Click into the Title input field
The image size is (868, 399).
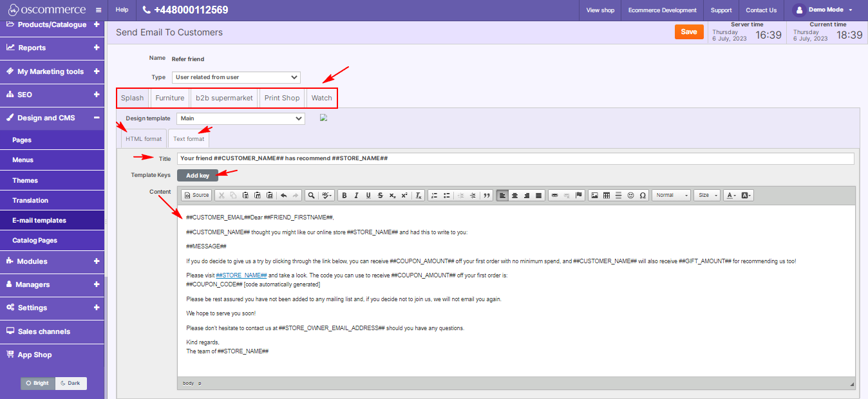(x=515, y=158)
